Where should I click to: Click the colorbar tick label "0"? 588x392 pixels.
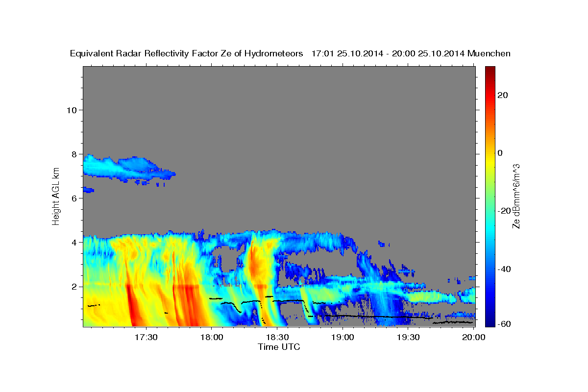pyautogui.click(x=500, y=153)
